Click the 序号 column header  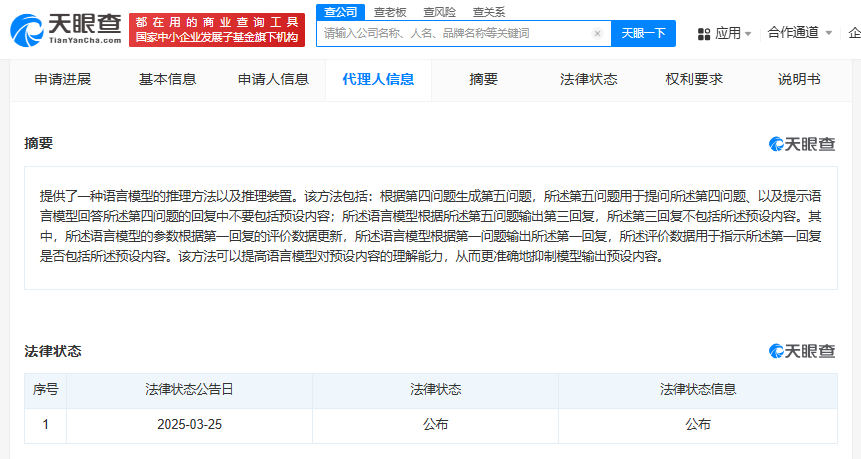coord(46,390)
